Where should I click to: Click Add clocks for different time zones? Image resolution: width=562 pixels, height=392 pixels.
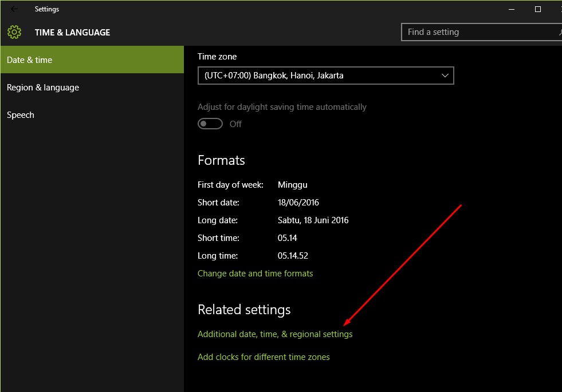tap(264, 357)
